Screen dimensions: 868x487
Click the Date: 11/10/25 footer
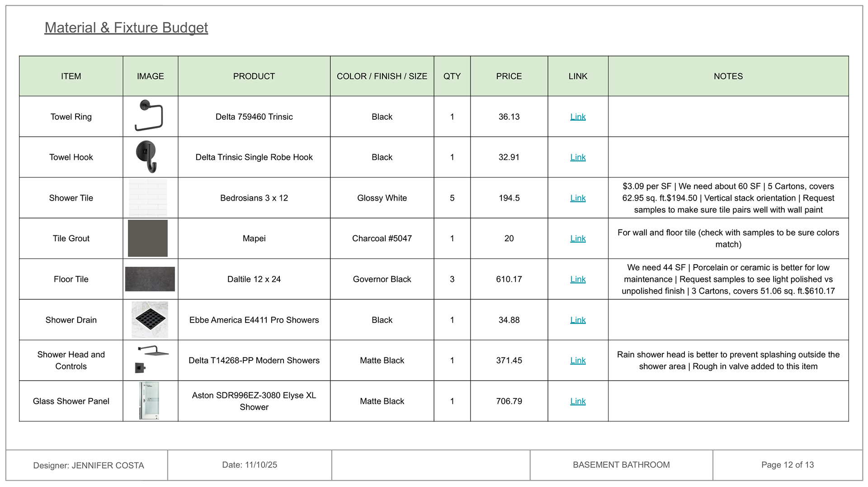250,465
